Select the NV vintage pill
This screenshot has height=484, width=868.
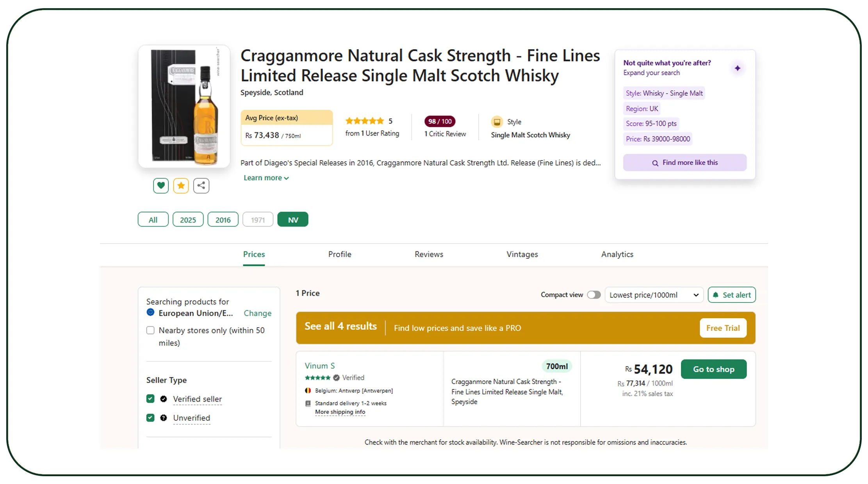pyautogui.click(x=293, y=219)
